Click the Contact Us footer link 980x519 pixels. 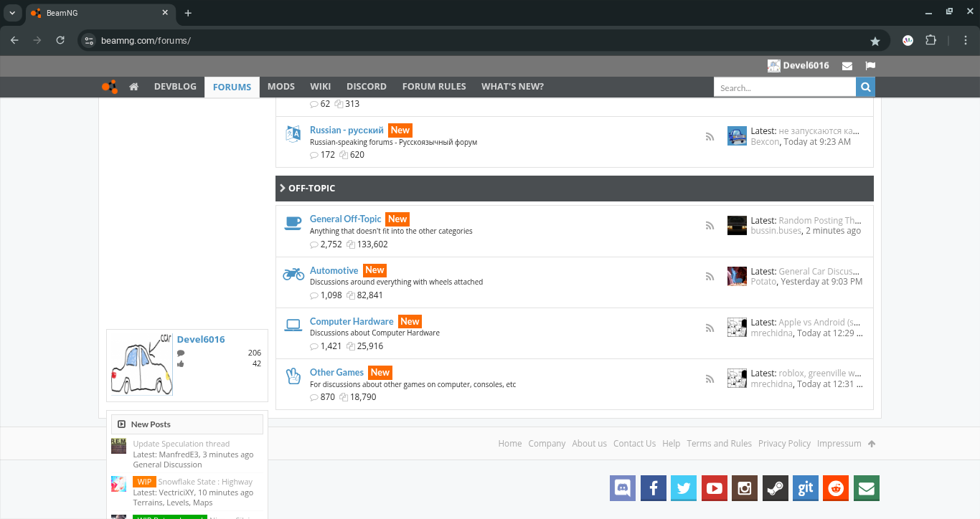(634, 444)
